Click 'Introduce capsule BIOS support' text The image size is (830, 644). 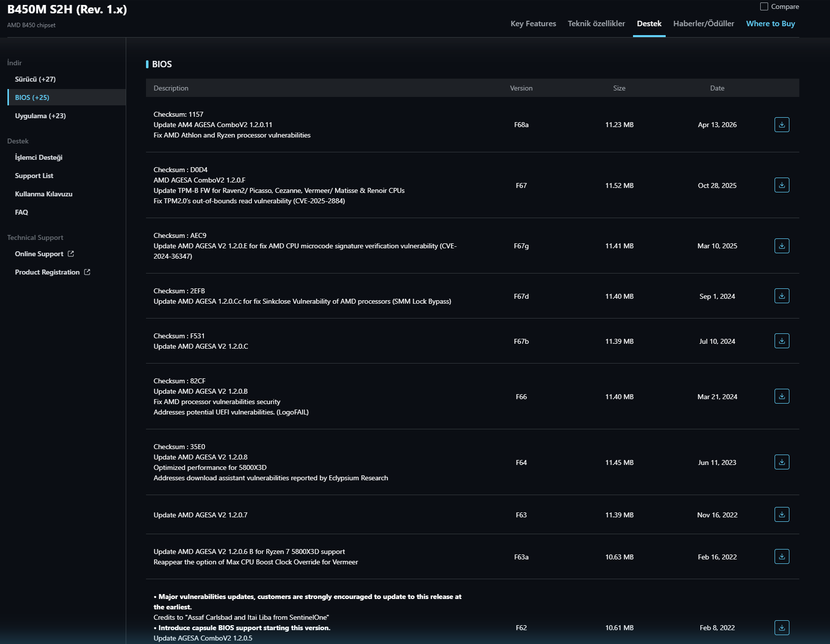pyautogui.click(x=242, y=628)
